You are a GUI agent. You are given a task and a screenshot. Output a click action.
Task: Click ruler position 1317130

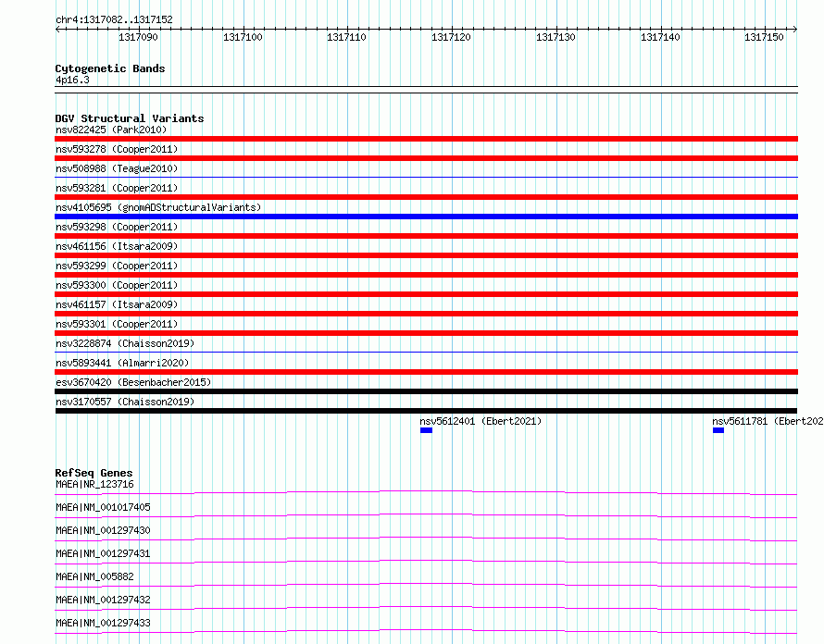tap(556, 37)
